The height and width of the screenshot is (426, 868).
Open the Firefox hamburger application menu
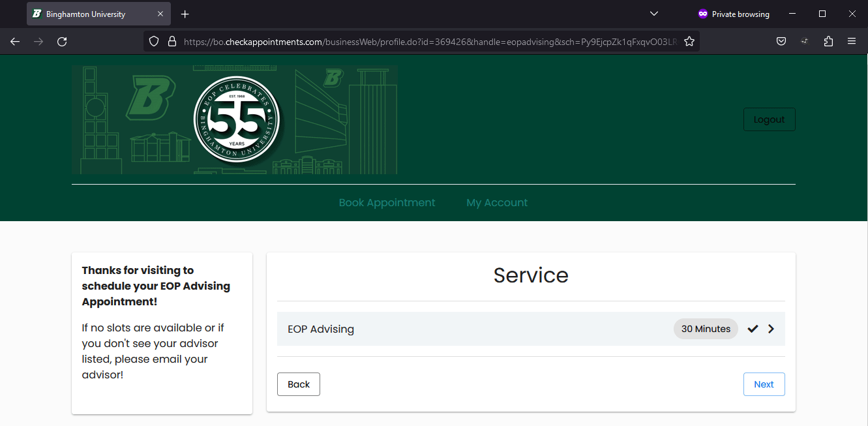coord(852,42)
